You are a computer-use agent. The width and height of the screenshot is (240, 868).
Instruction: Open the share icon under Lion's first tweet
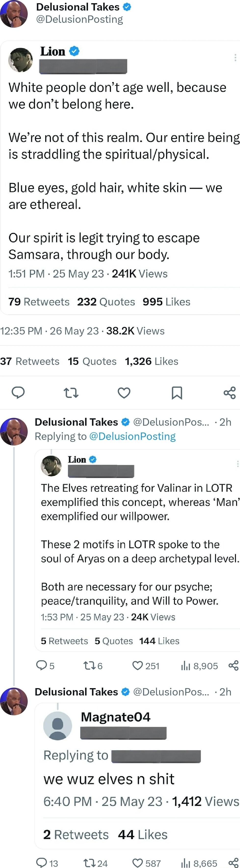tap(229, 393)
